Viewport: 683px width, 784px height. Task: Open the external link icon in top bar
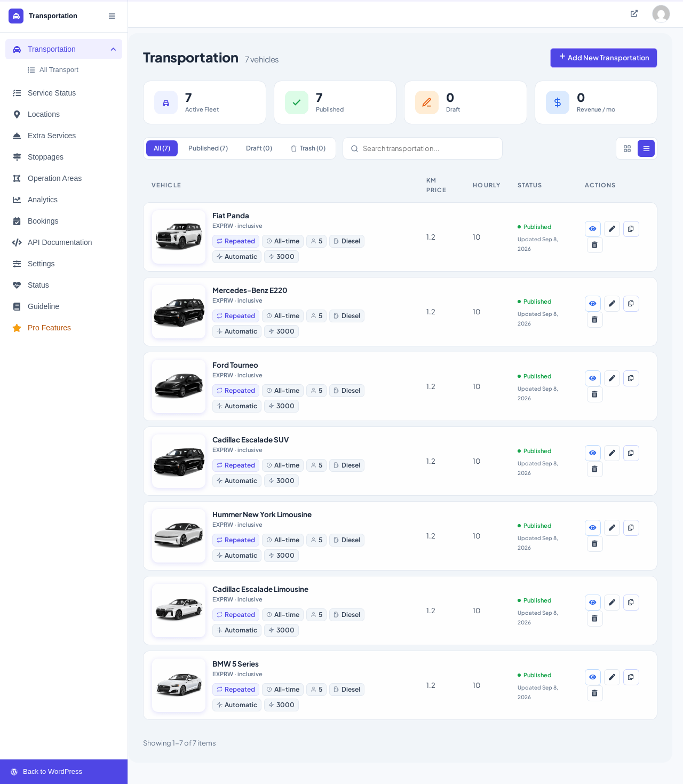(x=634, y=14)
